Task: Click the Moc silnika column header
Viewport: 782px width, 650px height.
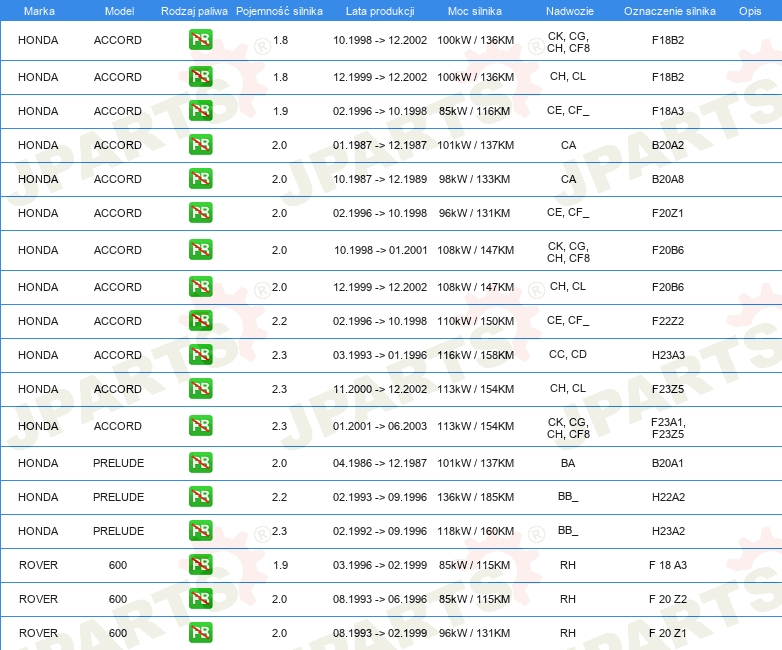Action: [x=475, y=11]
